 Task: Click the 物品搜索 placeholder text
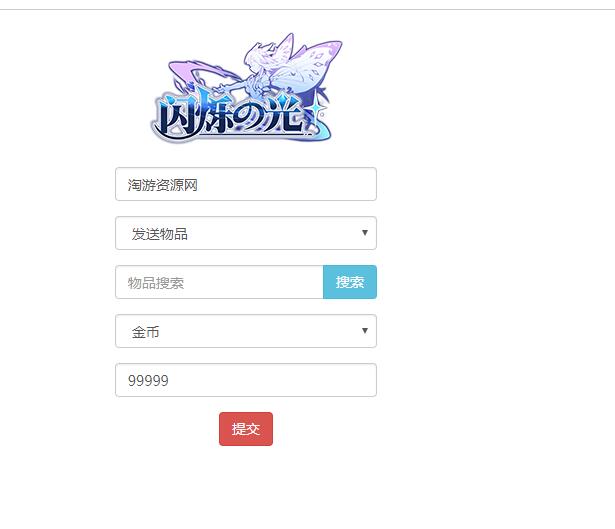click(156, 283)
